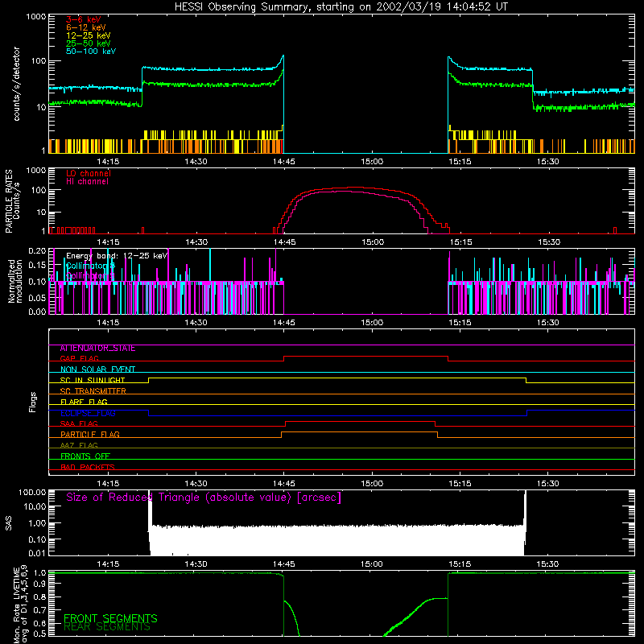This screenshot has height=644, width=644.
Task: Click the '15:00' tick label under the Flags panel
Action: (x=372, y=484)
